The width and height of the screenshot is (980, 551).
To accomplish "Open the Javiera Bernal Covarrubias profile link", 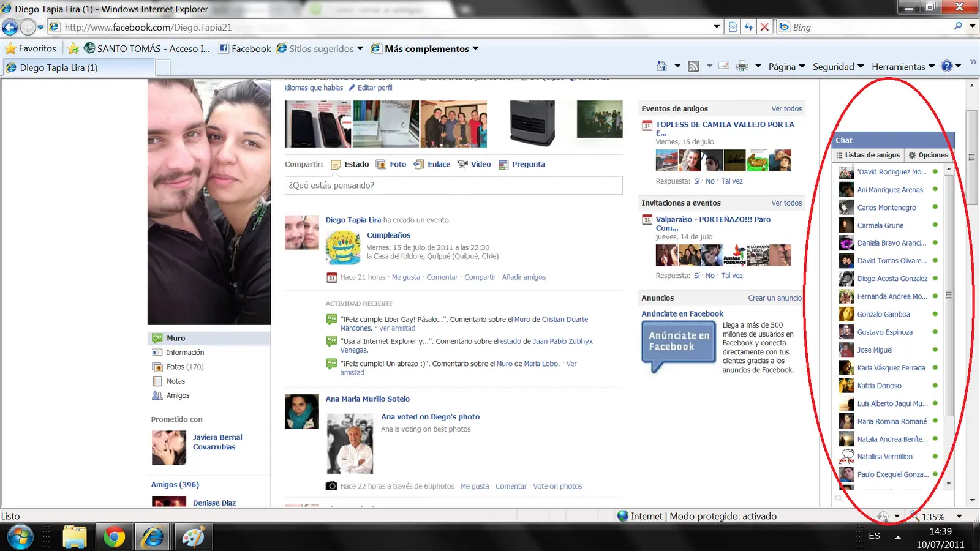I will [x=217, y=442].
